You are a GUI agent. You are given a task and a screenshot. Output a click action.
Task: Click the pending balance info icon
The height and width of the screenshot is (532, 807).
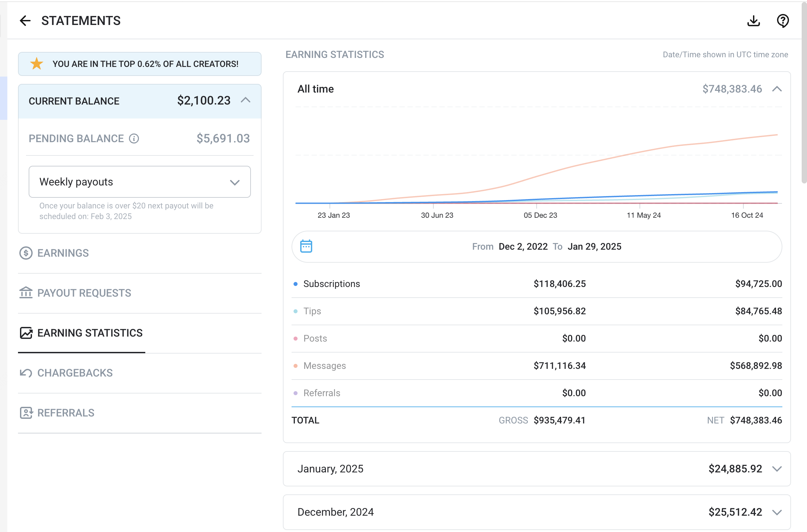(134, 138)
